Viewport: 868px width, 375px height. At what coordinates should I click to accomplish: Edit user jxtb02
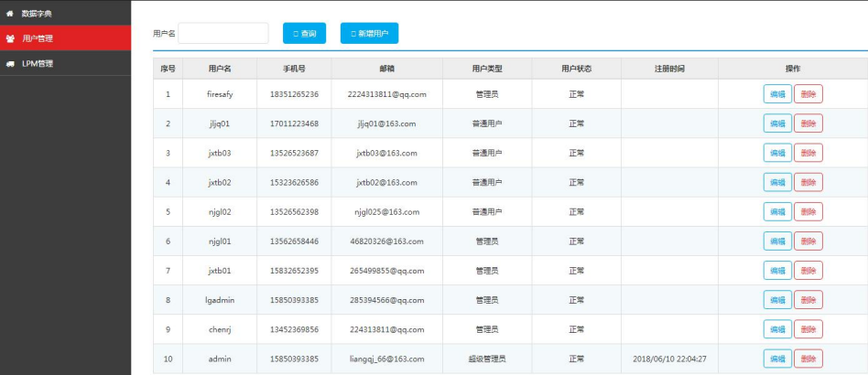click(777, 182)
